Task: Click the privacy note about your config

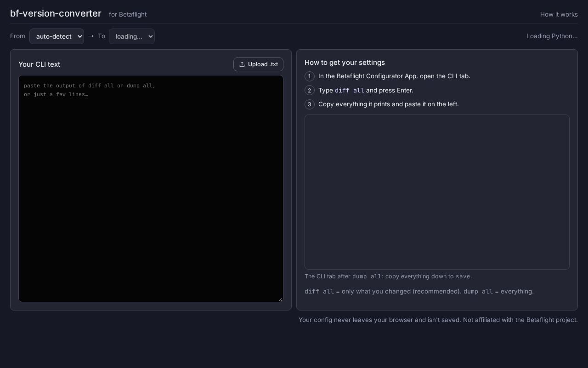Action: (x=438, y=320)
